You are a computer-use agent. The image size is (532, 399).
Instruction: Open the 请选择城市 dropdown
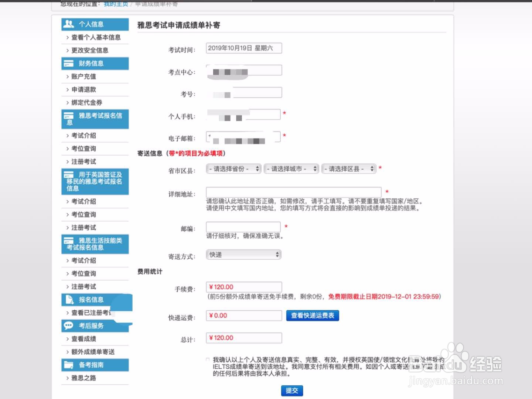tap(291, 169)
